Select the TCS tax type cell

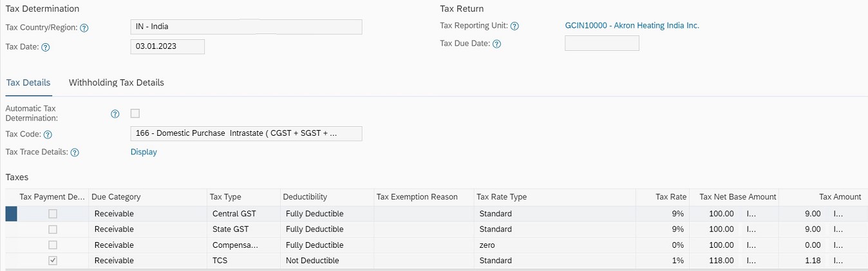(x=243, y=261)
